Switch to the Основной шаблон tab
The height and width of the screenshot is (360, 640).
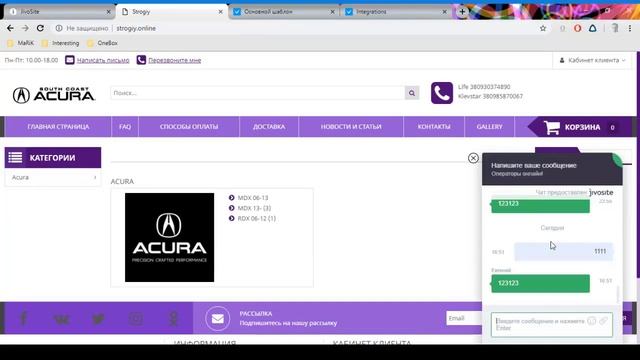[x=284, y=12]
